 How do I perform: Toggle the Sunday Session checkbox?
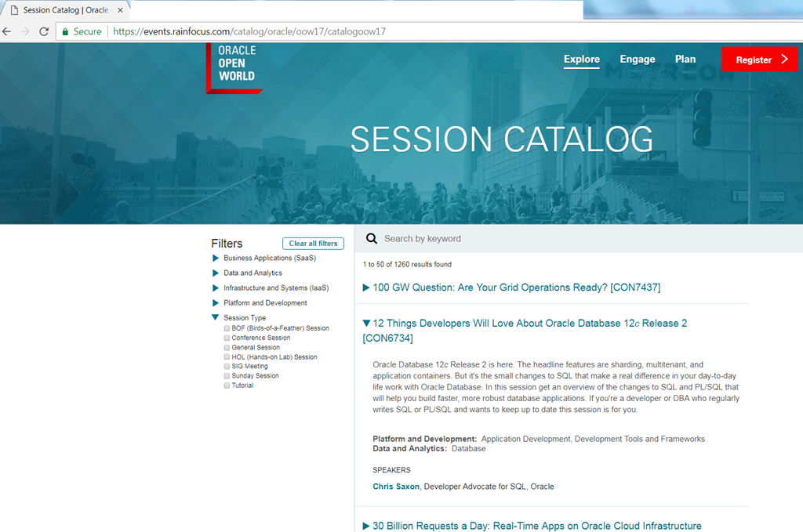click(x=227, y=376)
